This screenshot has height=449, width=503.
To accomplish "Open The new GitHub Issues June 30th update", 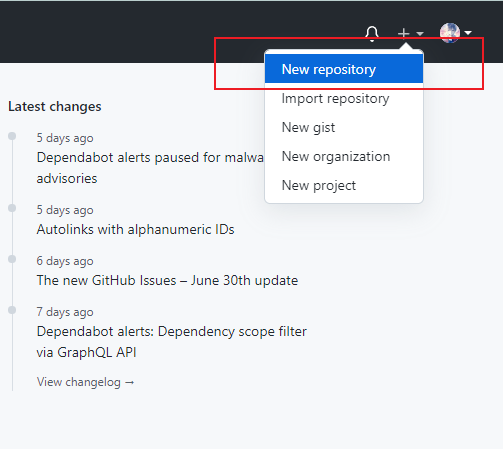I will 167,280.
